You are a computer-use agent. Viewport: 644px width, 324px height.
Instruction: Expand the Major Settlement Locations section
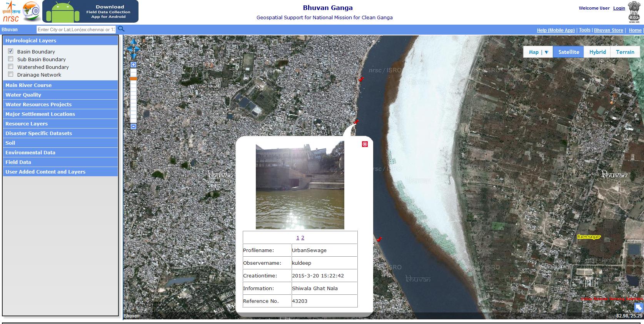coord(60,114)
